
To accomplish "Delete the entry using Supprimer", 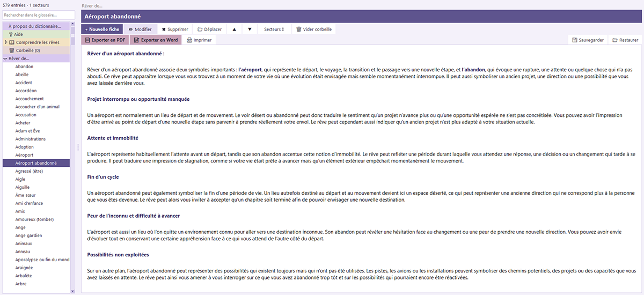I will click(175, 29).
